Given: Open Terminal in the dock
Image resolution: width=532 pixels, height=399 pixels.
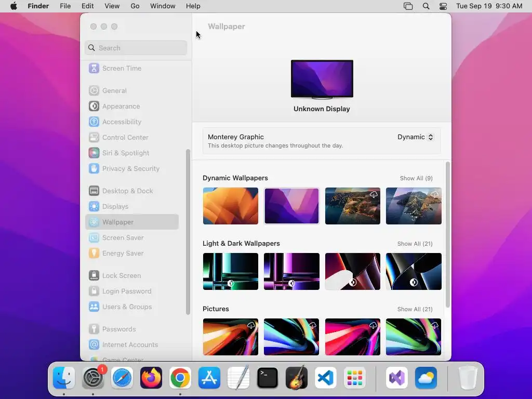Looking at the screenshot, I should coord(268,378).
